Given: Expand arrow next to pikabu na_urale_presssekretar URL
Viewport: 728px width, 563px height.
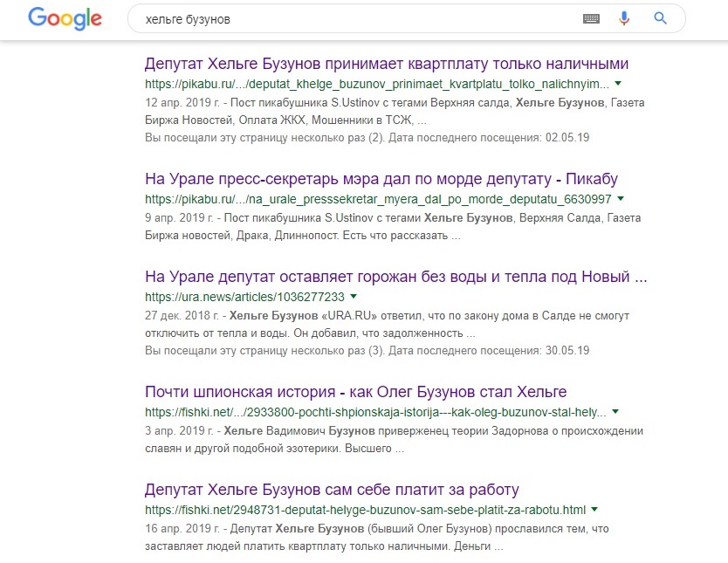Looking at the screenshot, I should (x=621, y=198).
